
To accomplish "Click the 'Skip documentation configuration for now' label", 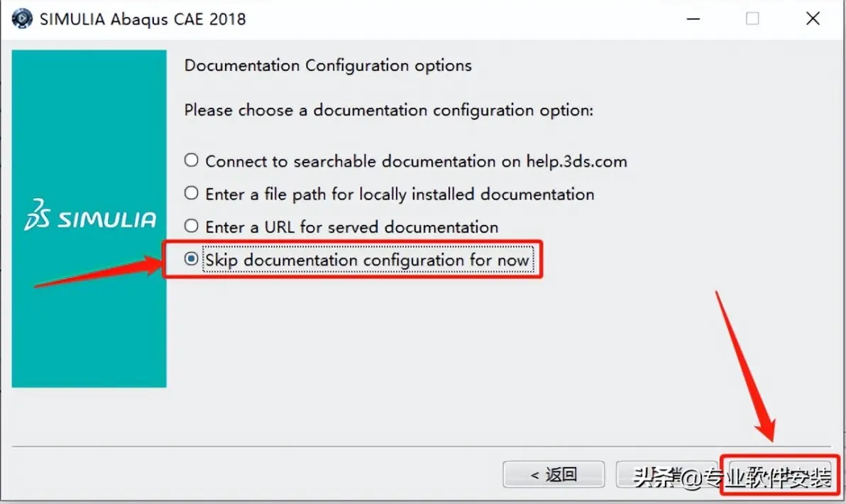I will [x=368, y=260].
